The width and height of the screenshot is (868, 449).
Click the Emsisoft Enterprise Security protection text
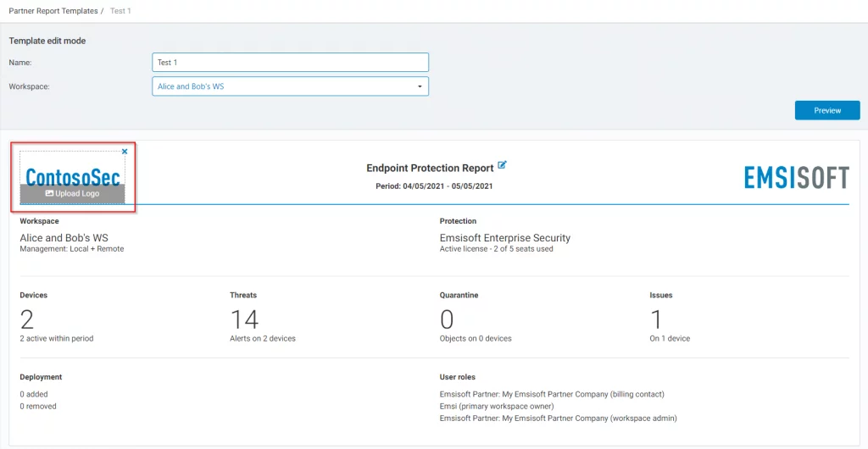pos(504,238)
